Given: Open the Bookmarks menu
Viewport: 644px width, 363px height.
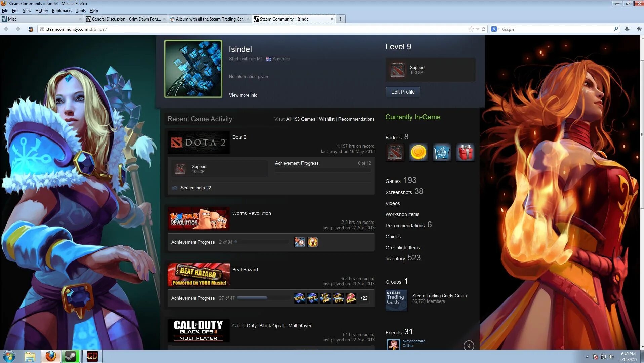Looking at the screenshot, I should 62,11.
